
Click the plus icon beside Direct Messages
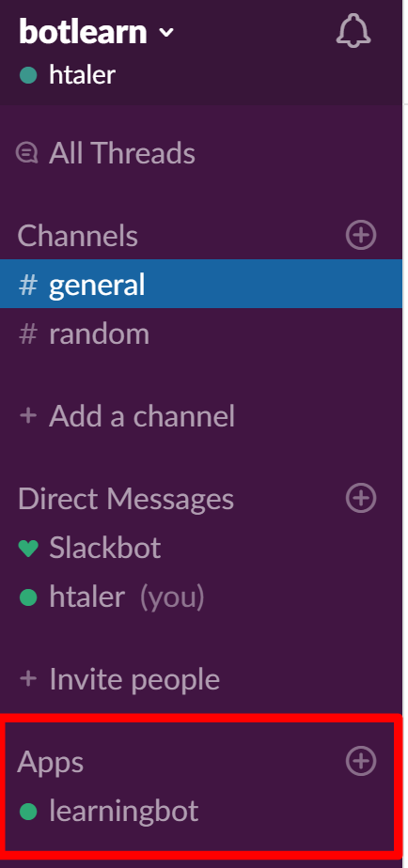(x=361, y=497)
